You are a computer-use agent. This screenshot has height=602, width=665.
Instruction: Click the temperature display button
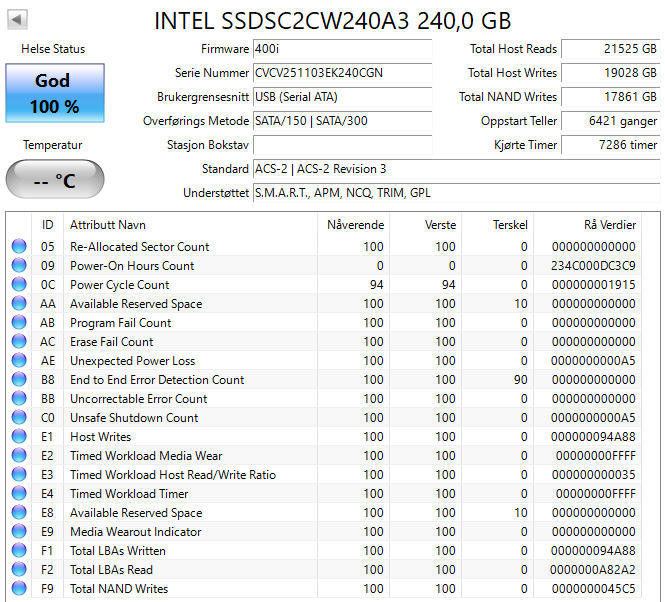(x=54, y=180)
